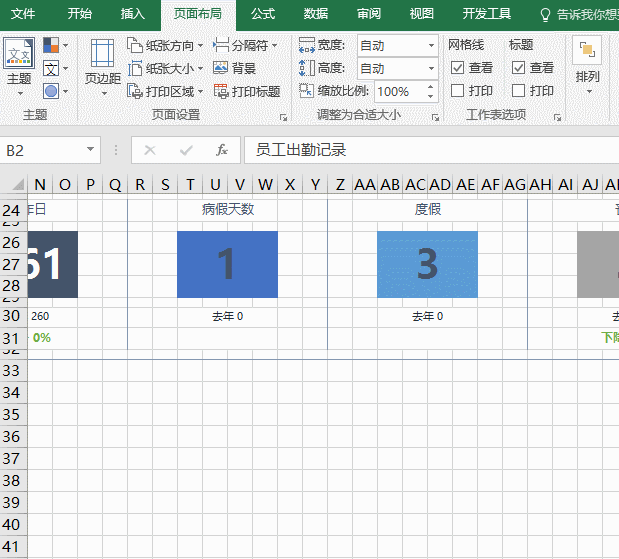Click the blue tile showing 3
619x559 pixels.
pos(427,264)
